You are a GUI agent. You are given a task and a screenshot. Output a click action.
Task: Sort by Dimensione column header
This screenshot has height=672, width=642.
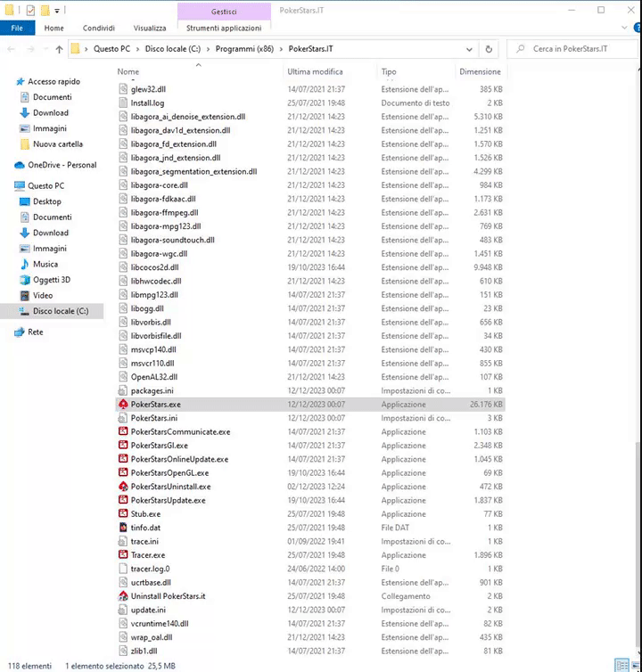click(480, 71)
